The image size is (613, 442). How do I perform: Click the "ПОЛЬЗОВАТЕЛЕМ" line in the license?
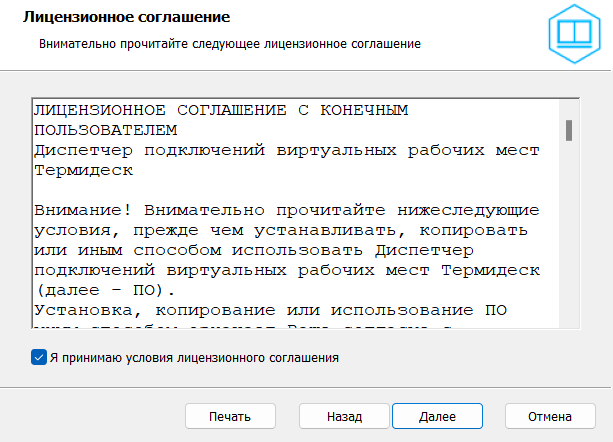[x=105, y=129]
